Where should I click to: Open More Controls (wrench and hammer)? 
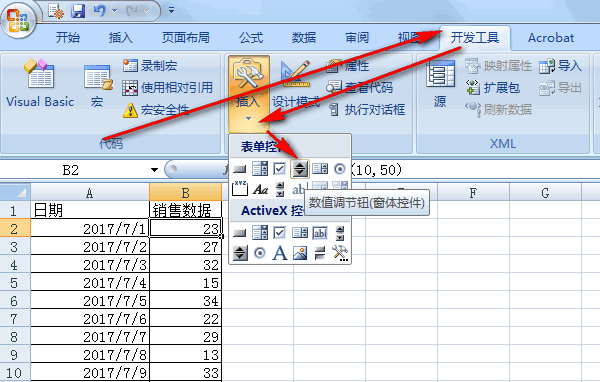[340, 253]
